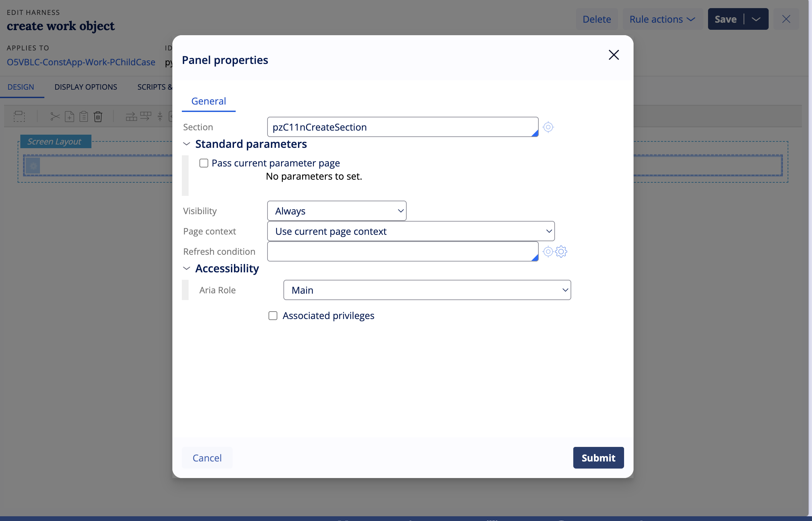Close the Panel properties dialog

pos(614,55)
